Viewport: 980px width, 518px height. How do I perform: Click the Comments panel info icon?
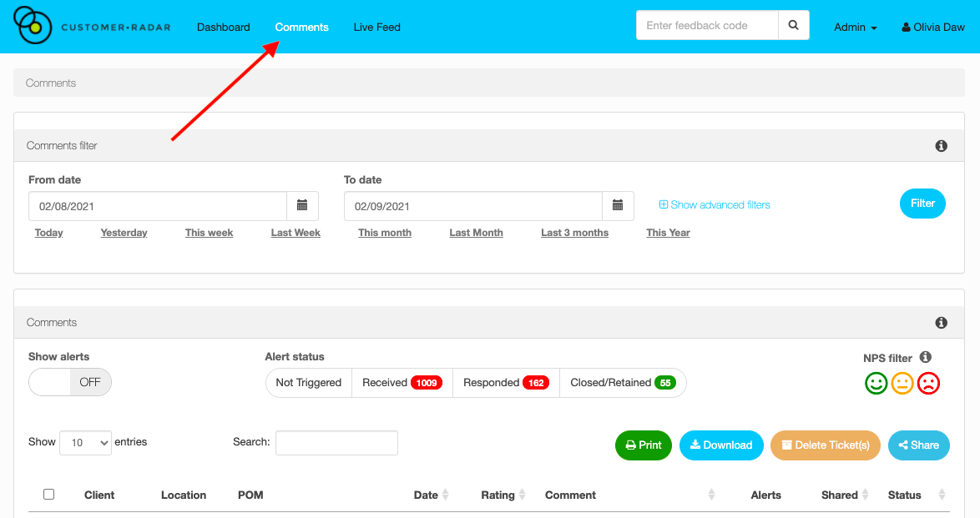(x=941, y=323)
